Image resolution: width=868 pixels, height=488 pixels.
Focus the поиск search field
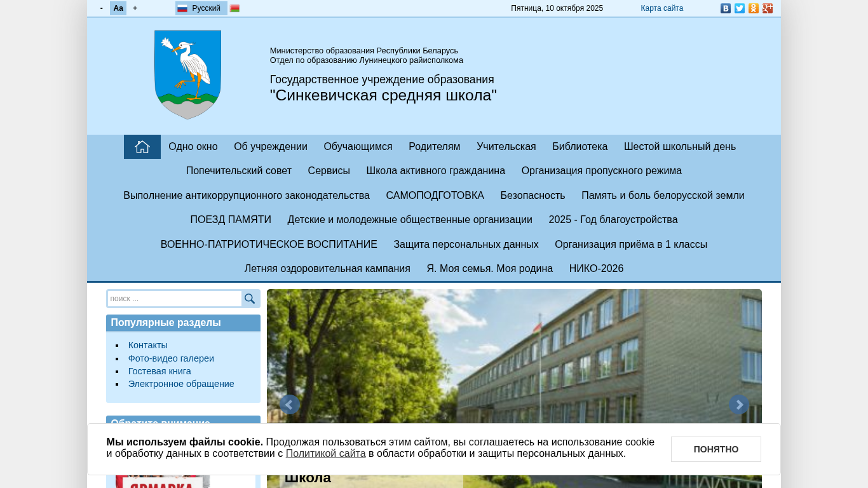coord(175,299)
